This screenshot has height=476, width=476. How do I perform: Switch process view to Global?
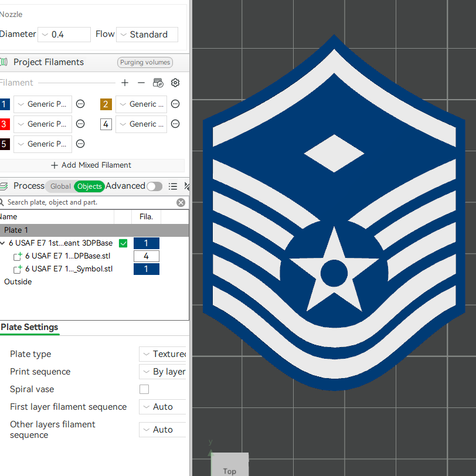pyautogui.click(x=60, y=186)
